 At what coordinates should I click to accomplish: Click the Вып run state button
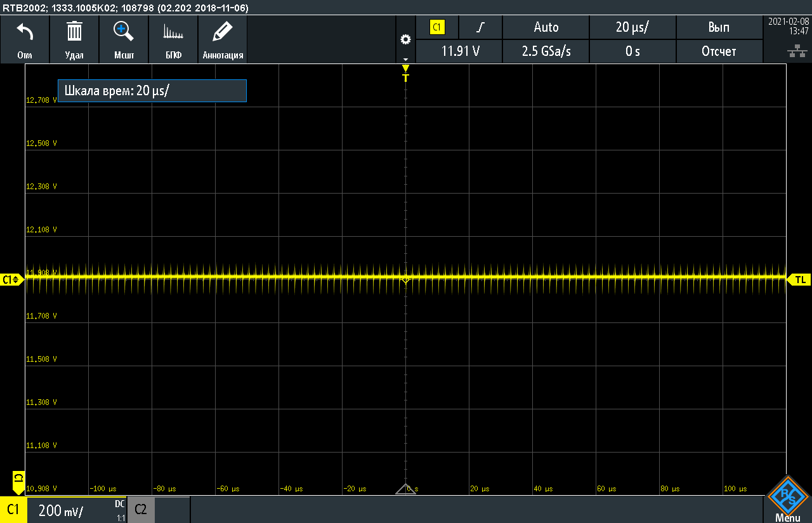point(719,27)
